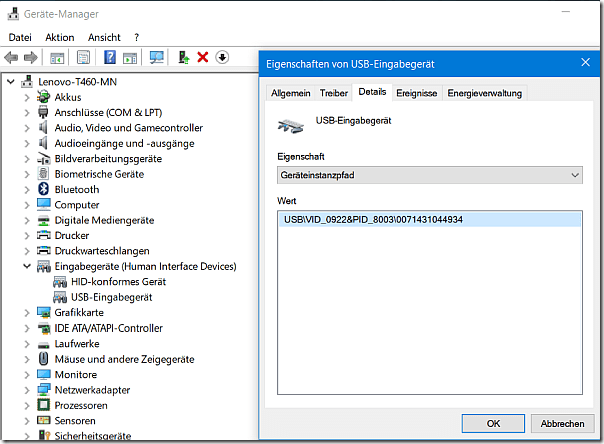The height and width of the screenshot is (444, 604).
Task: Select Audioeingänge und -ausgänge entry
Action: [124, 143]
